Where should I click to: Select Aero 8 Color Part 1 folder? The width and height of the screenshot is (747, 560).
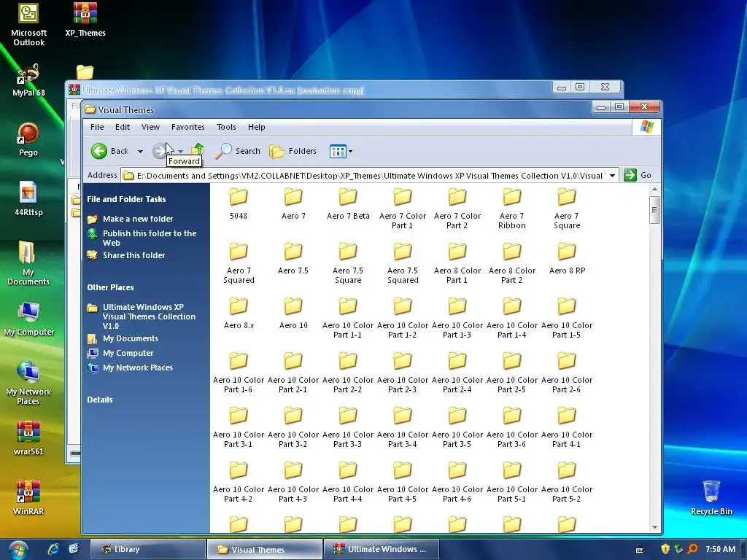coord(457,263)
